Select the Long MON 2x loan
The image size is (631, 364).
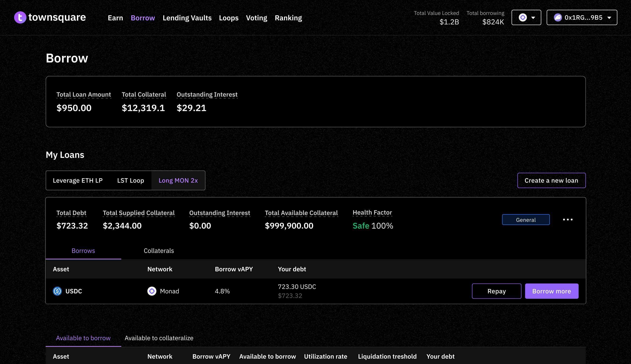178,180
